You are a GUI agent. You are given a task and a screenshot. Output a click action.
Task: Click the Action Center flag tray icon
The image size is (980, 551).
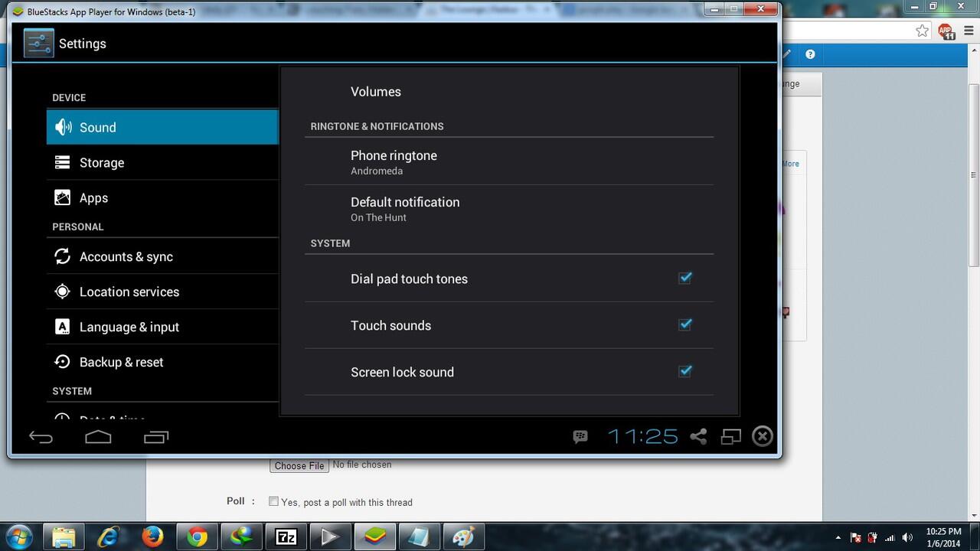(x=856, y=538)
